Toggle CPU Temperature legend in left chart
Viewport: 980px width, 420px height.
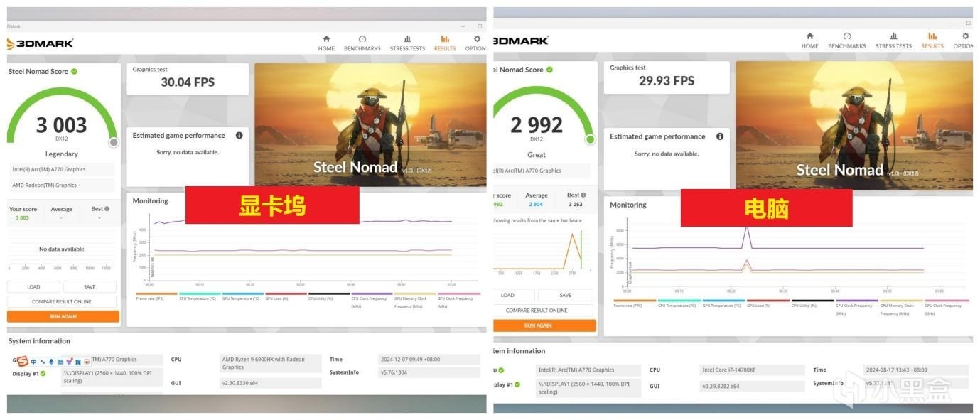click(200, 296)
